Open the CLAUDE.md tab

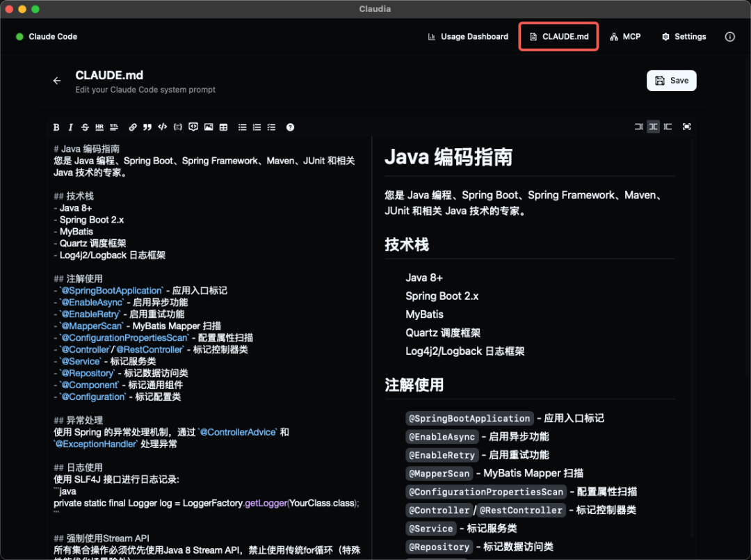tap(559, 36)
